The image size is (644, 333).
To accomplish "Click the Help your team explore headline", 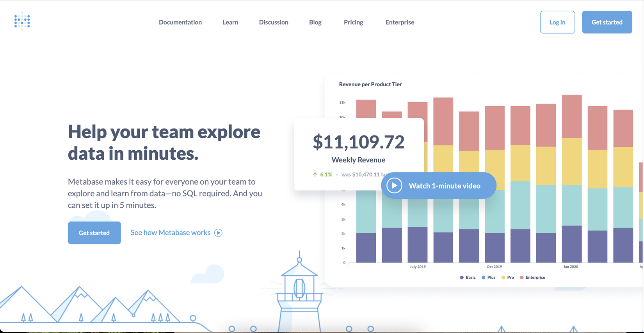I will point(164,142).
